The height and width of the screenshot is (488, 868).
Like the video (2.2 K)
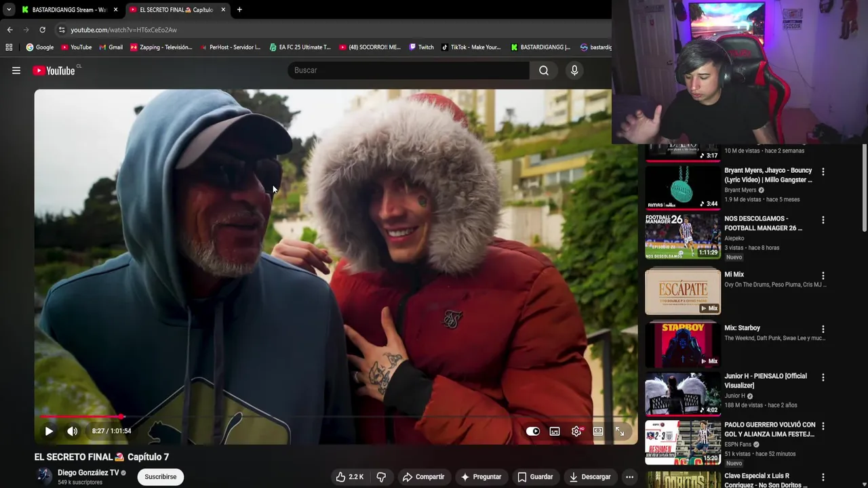click(x=349, y=477)
